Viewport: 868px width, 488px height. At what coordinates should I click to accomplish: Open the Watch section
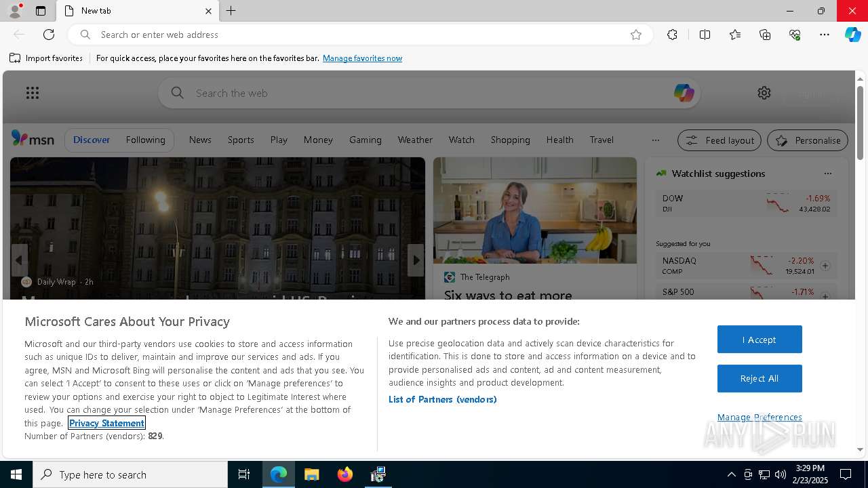462,140
